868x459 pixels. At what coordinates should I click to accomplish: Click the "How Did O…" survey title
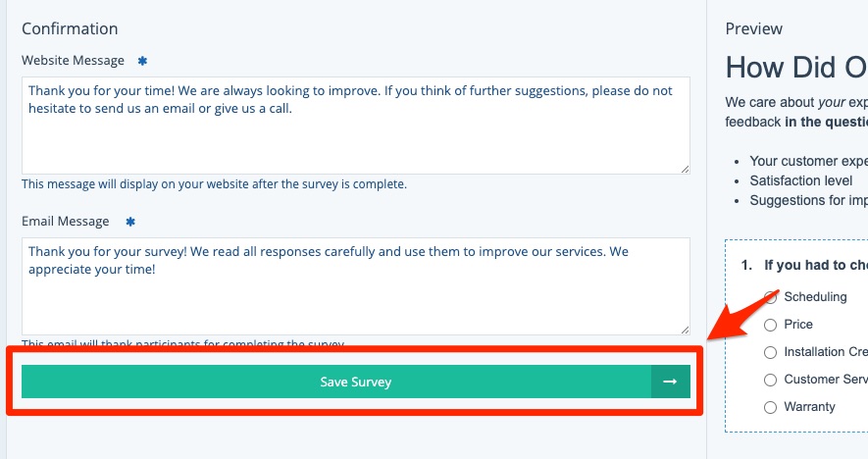795,67
